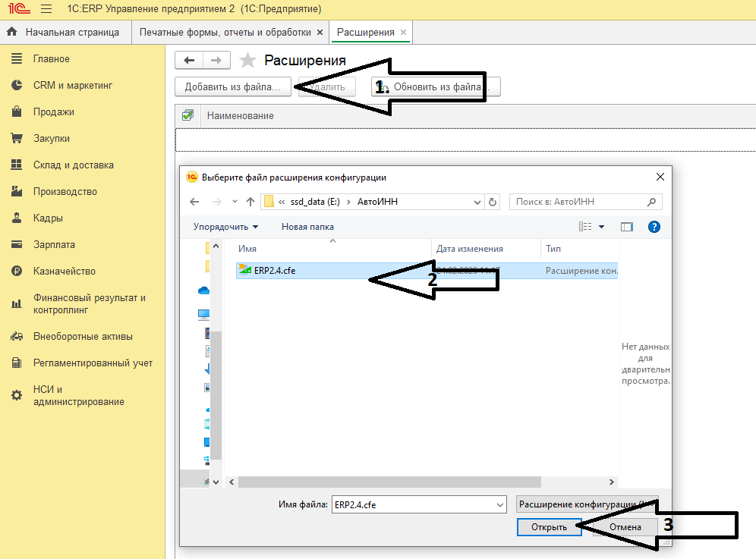Open the Продажи section
The height and width of the screenshot is (559, 756).
(54, 111)
